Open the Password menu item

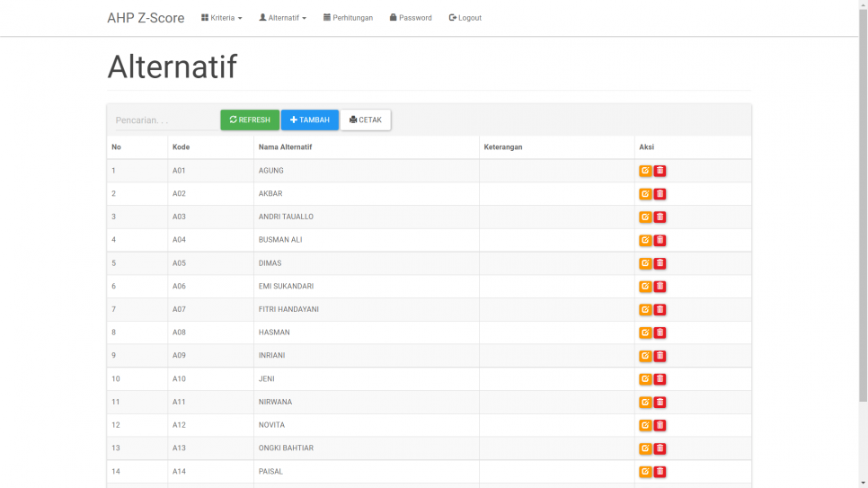point(411,18)
